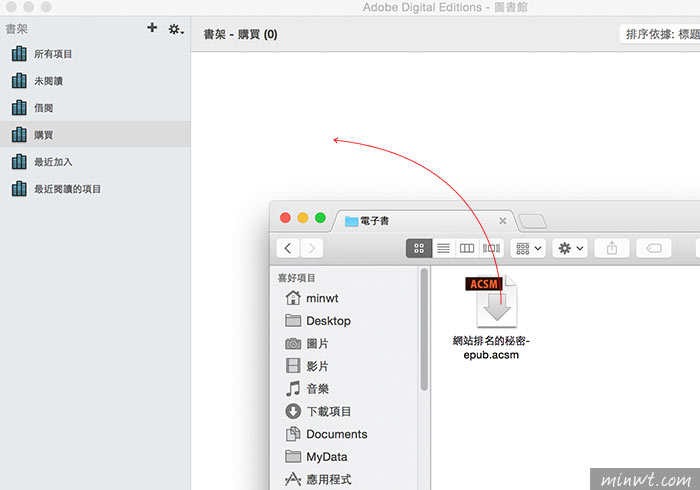Switch Finder to Cover Flow view
Image resolution: width=700 pixels, height=490 pixels.
point(492,248)
